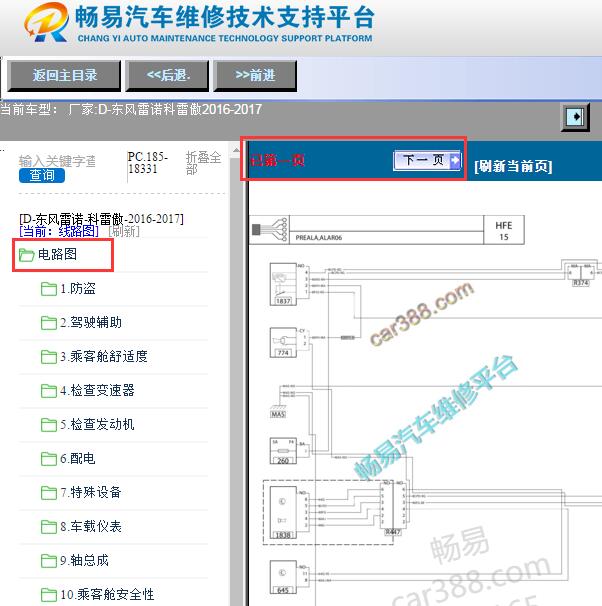Click the PC.185-18331 text
Viewport: 602px width, 606px height.
(x=147, y=163)
